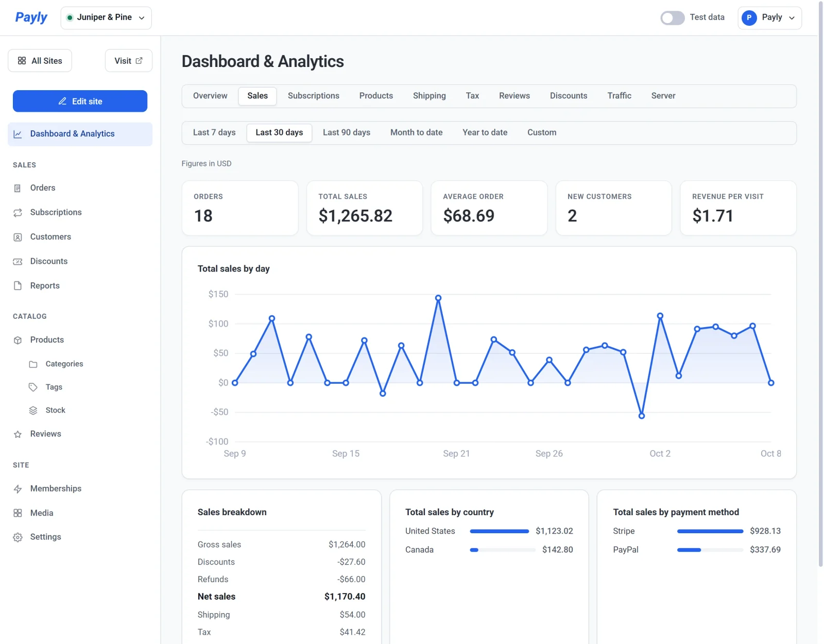This screenshot has width=824, height=644.
Task: Select the Tax tab
Action: point(472,96)
